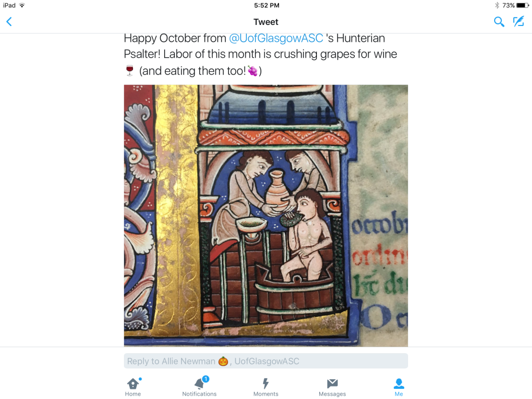Tap the Moments lightning bolt icon
532x399 pixels.
coord(266,383)
